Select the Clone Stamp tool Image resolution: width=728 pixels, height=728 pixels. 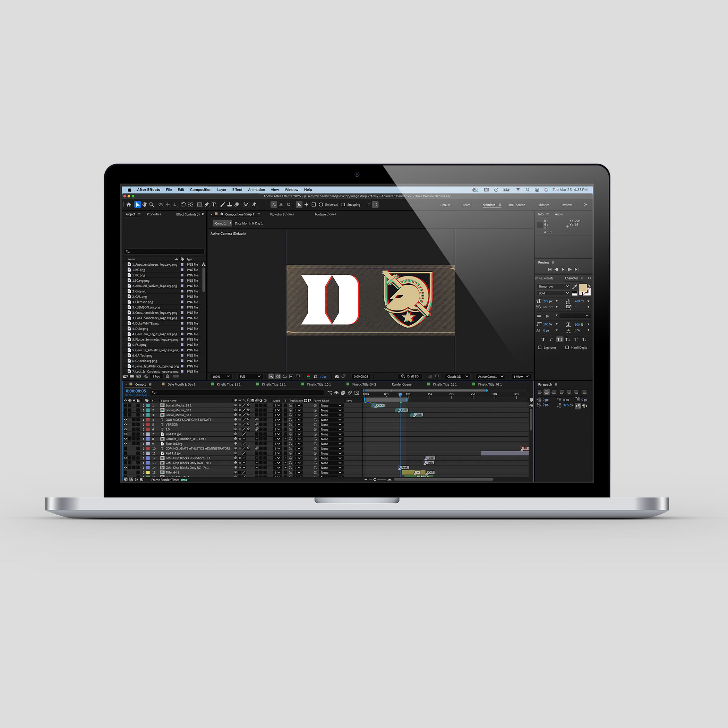(x=230, y=205)
